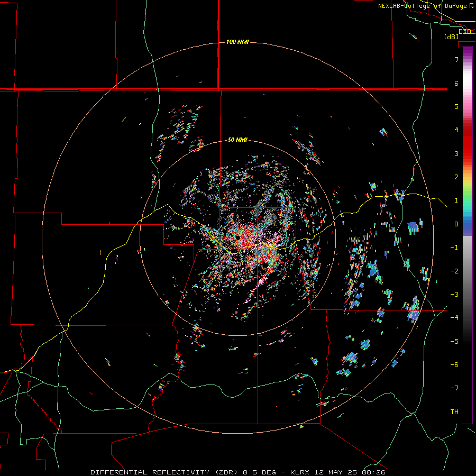Click the 1 tick label on color scale
The height and width of the screenshot is (476, 476).
point(456,200)
